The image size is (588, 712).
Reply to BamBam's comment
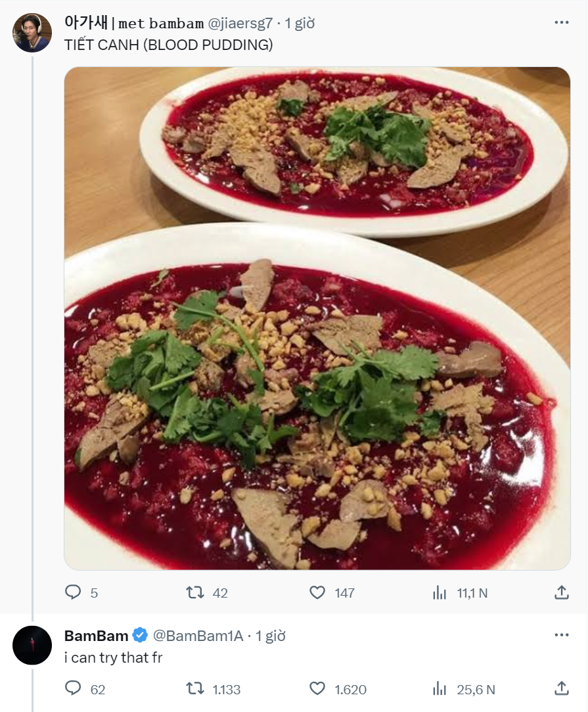pyautogui.click(x=73, y=688)
